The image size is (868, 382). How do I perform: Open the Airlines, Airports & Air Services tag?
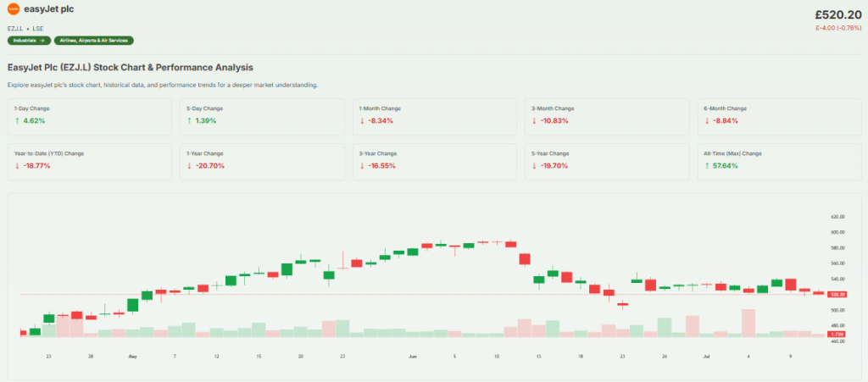tap(94, 40)
